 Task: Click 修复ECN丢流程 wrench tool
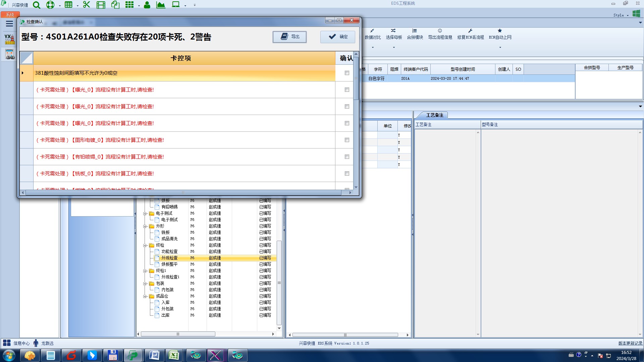point(470,34)
